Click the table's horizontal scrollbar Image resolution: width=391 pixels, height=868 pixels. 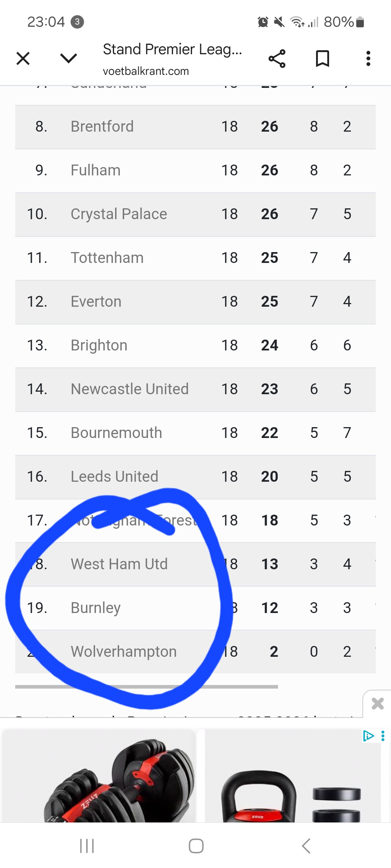point(147,686)
